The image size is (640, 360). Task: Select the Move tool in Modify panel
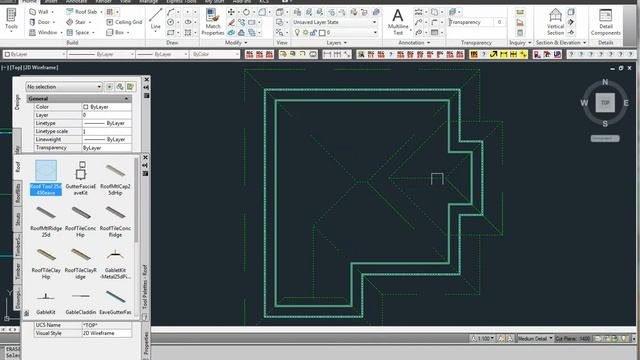coord(231,12)
